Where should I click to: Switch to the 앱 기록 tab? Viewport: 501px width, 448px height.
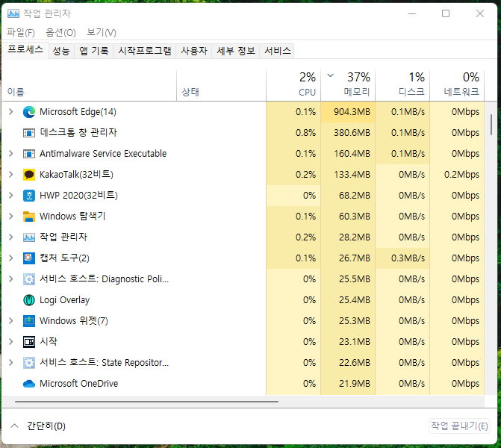[94, 51]
